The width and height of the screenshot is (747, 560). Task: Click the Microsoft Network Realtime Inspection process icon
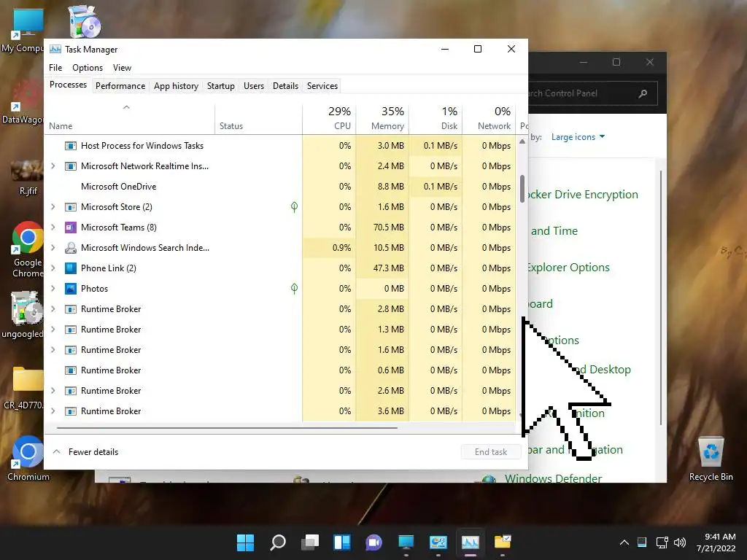click(x=71, y=166)
